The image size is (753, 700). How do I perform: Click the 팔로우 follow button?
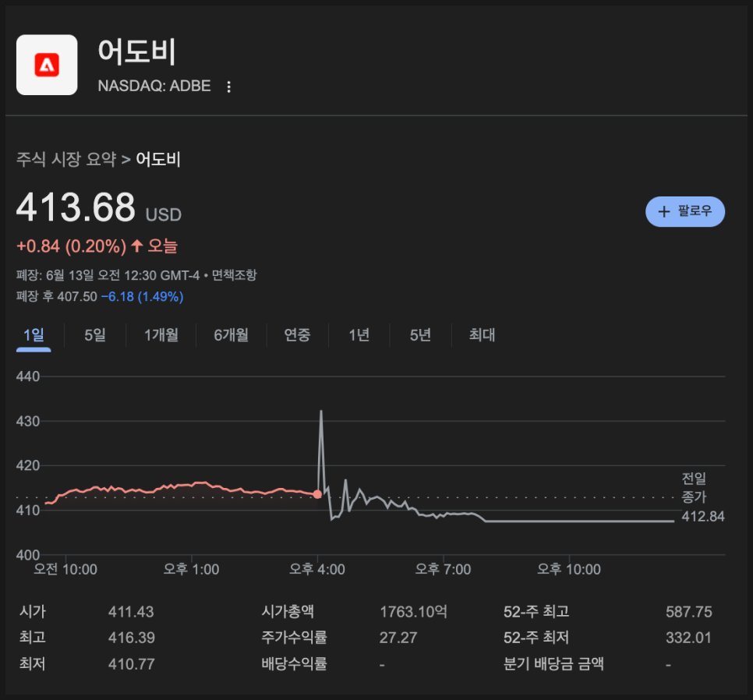[x=685, y=212]
